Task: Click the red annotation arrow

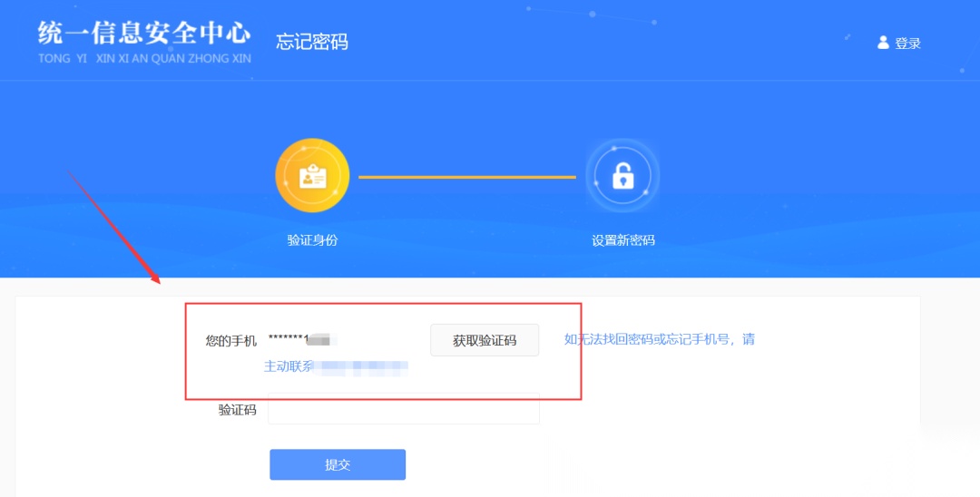Action: [113, 227]
